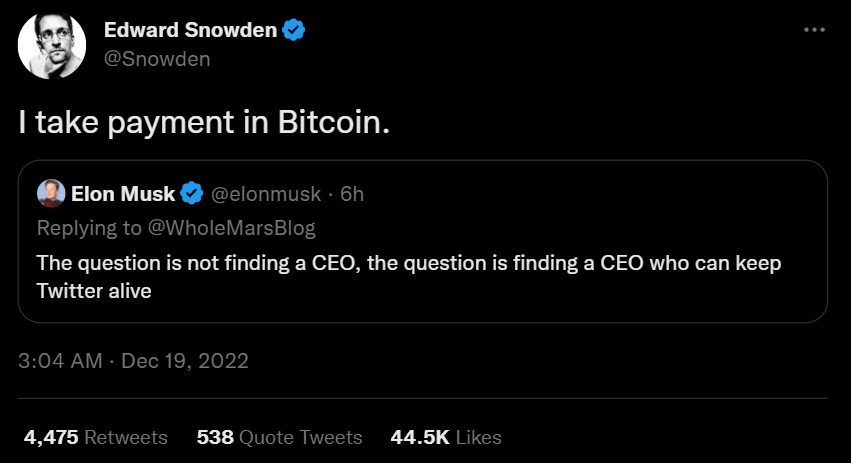Click Elon Musk's blue verified checkmark
The image size is (851, 463).
point(193,194)
